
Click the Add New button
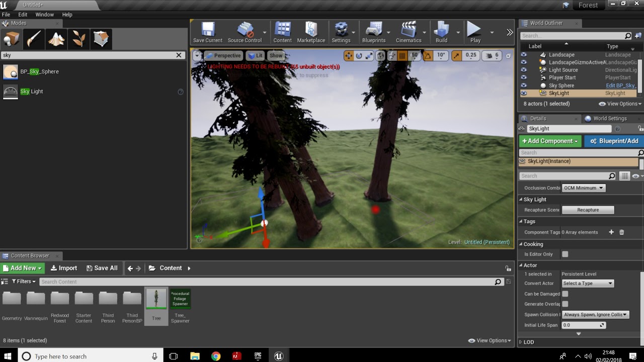click(x=23, y=268)
